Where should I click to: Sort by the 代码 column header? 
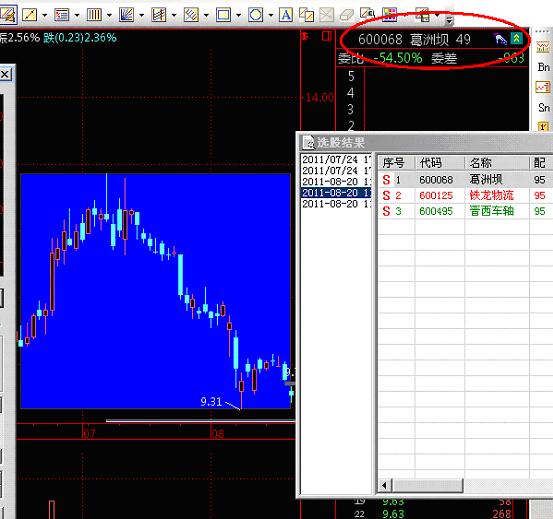point(440,163)
